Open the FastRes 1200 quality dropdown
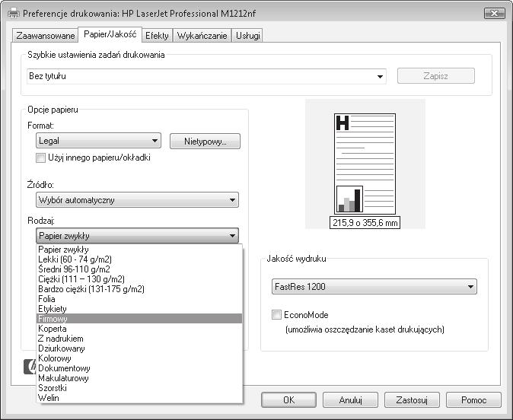513x420 pixels. coord(374,287)
